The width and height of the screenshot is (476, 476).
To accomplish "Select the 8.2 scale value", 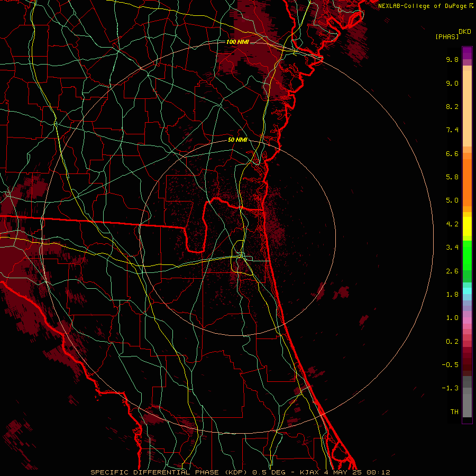I will pos(452,106).
